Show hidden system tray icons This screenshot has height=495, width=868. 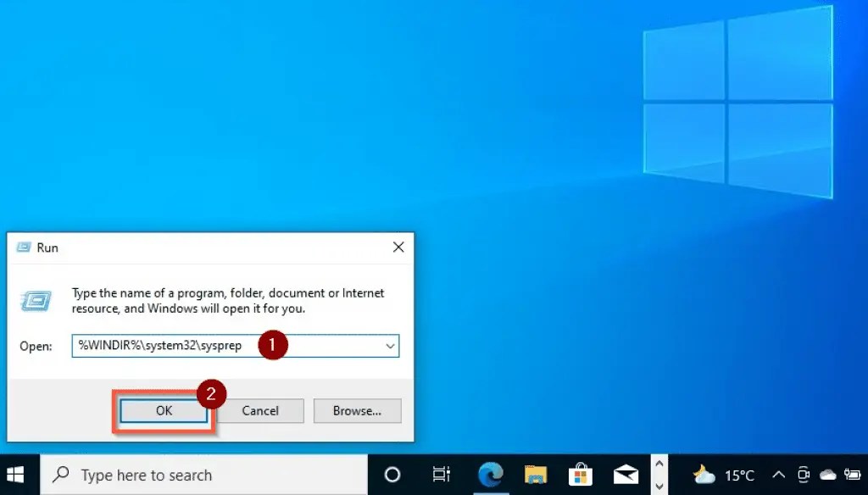coord(779,475)
